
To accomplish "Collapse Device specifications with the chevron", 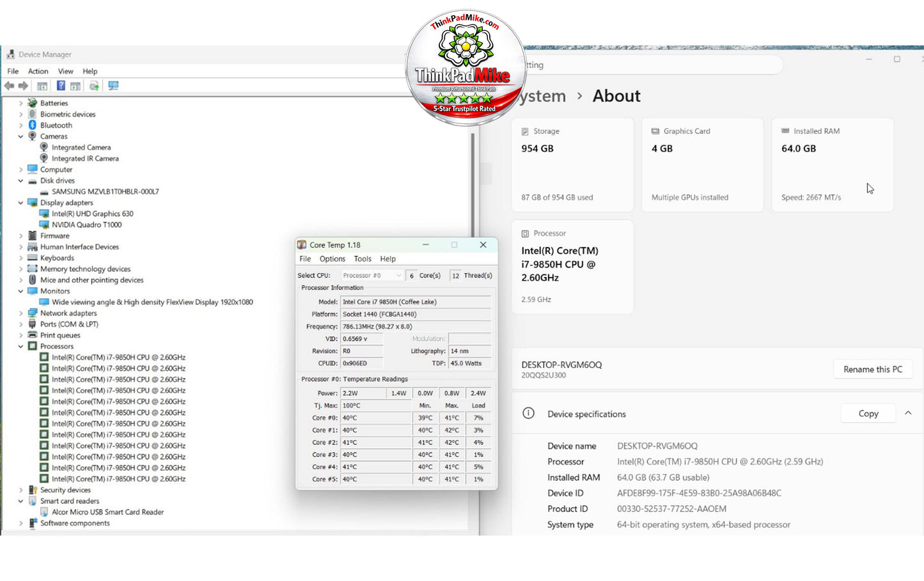I will [x=908, y=413].
